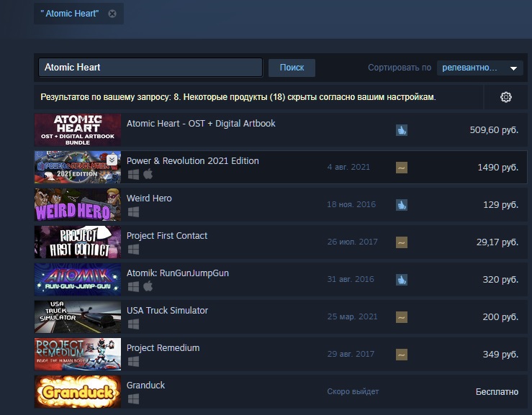The width and height of the screenshot is (532, 415).
Task: Open Atomik: RunGunJumpGun title
Action: [178, 273]
